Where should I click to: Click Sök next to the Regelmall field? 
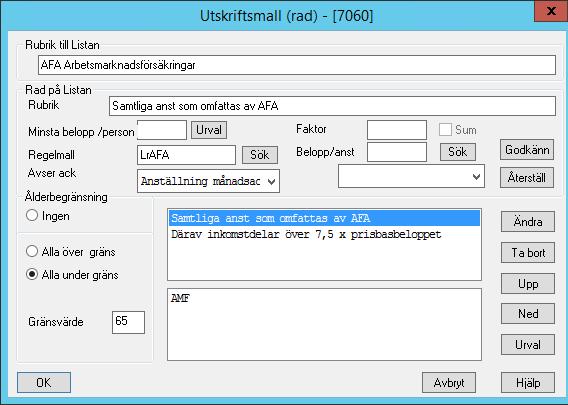tap(260, 155)
